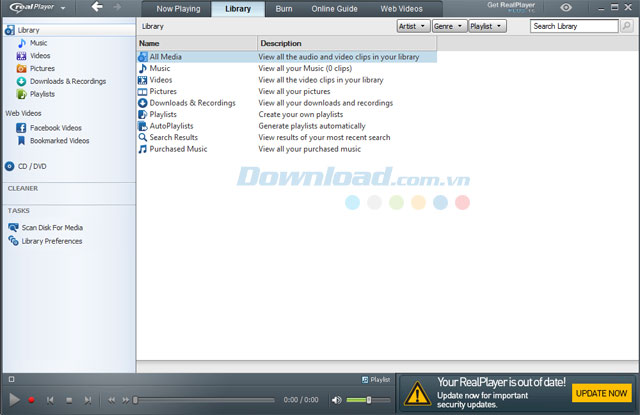Click the UPDATE NOW button
The image size is (640, 415).
(x=602, y=393)
